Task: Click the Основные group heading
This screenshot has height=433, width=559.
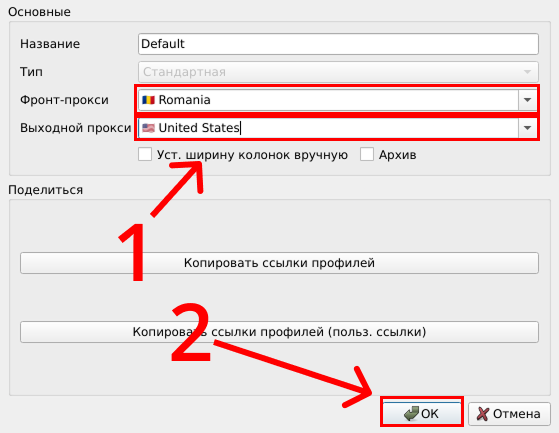Action: tap(39, 12)
